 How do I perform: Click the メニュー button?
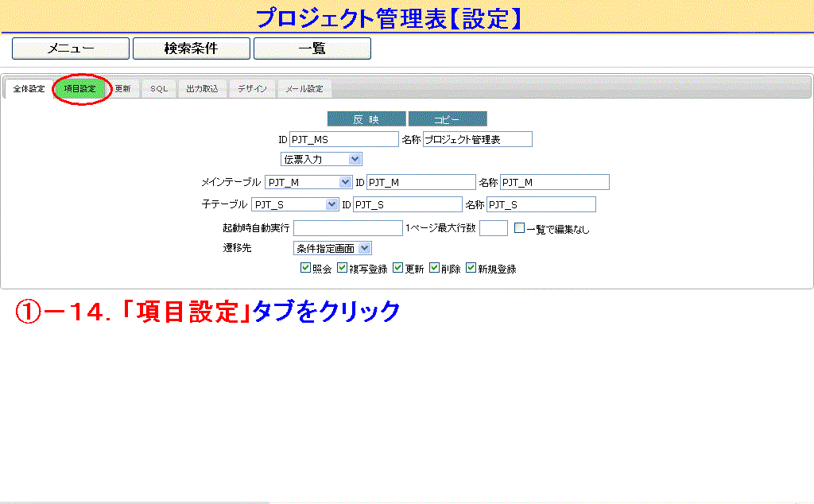[71, 48]
